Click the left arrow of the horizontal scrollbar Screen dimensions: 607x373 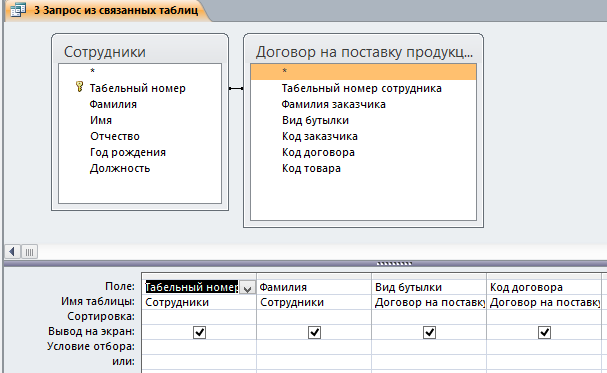point(12,252)
